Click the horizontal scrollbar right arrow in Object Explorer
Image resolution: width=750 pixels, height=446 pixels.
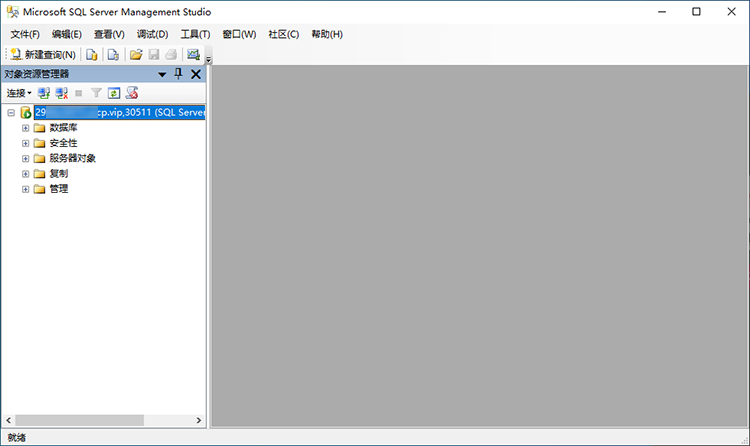click(x=199, y=421)
